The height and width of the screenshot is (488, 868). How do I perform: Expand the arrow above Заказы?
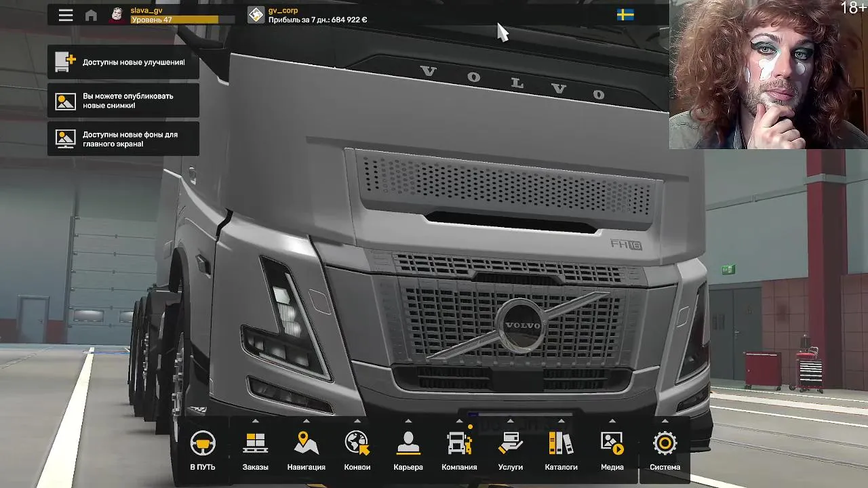click(x=255, y=421)
